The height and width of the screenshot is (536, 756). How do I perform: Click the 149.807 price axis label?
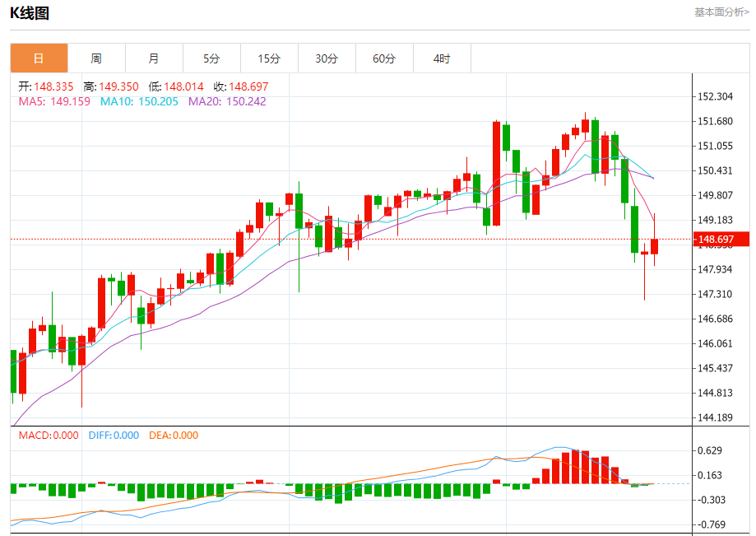point(716,195)
